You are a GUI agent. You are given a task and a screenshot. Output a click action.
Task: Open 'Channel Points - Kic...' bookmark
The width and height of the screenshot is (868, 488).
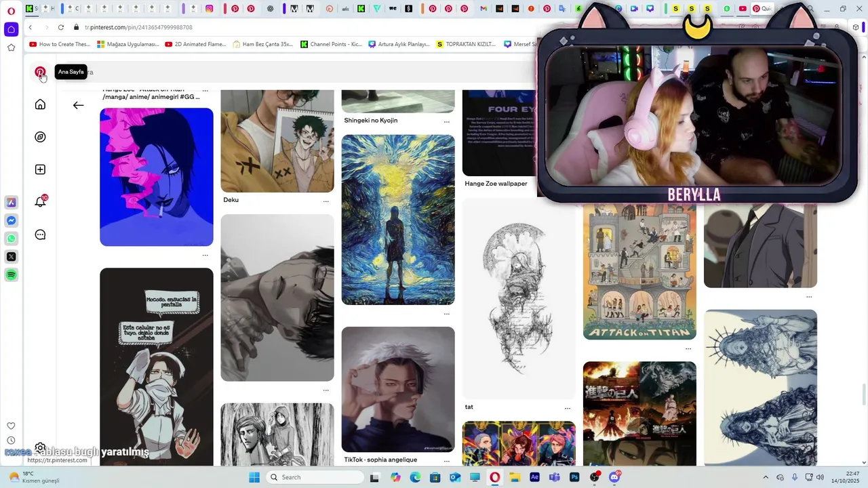coord(332,44)
